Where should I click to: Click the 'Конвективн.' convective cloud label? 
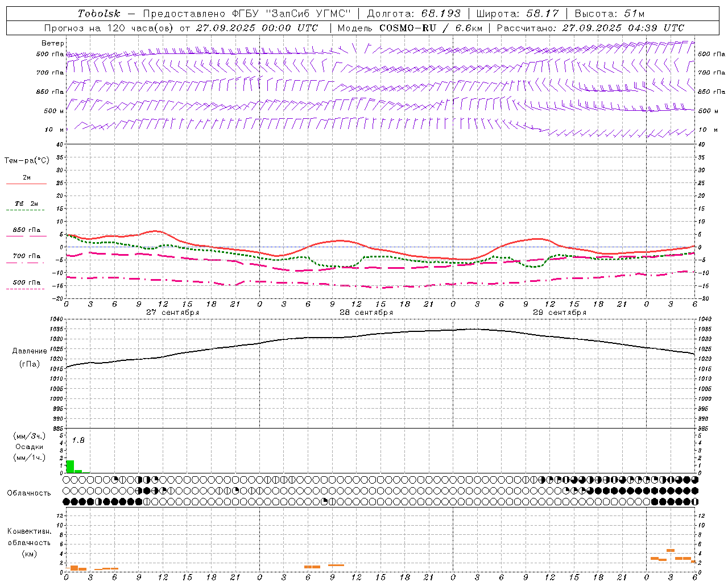[30, 531]
